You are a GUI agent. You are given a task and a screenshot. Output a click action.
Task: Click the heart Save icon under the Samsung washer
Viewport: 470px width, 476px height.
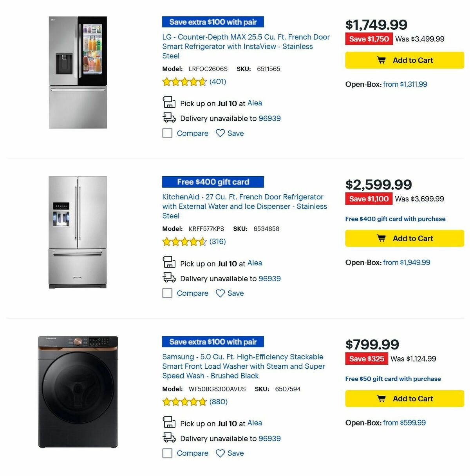pyautogui.click(x=221, y=453)
